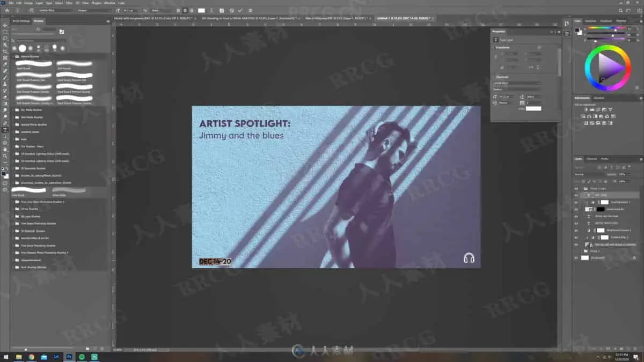The height and width of the screenshot is (362, 644).
Task: Select the Crop tool
Action: click(6, 51)
